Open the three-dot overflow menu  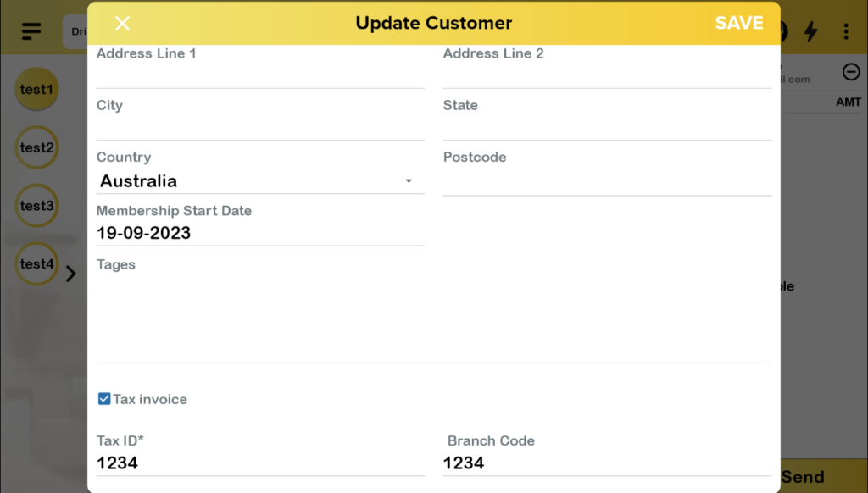(845, 31)
